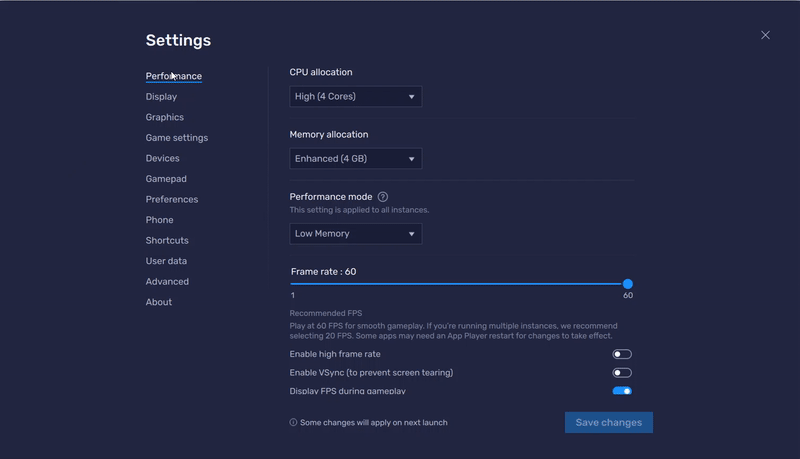Enable the VSync toggle

(x=622, y=373)
